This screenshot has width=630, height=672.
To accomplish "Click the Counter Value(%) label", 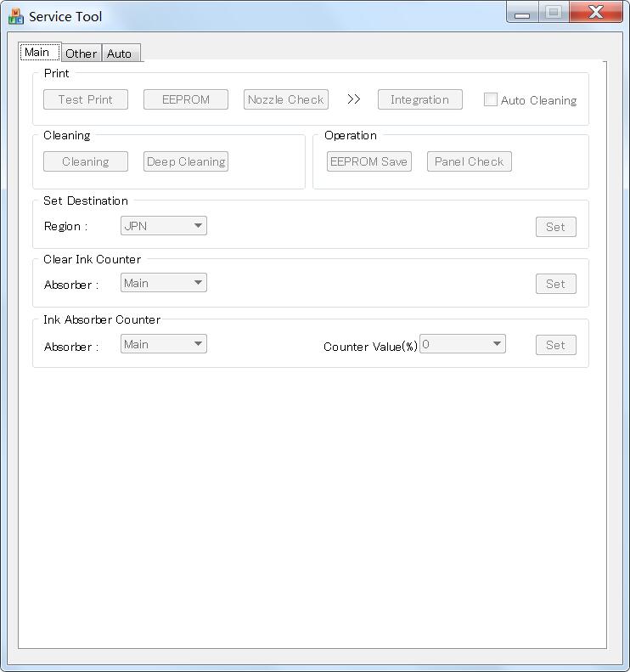I will point(370,347).
